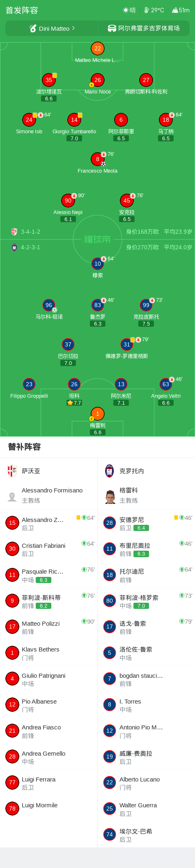Image resolution: width=195 pixels, height=868 pixels.
Task: Select 4-2-3-1 formation team badge
Action: pyautogui.click(x=14, y=247)
